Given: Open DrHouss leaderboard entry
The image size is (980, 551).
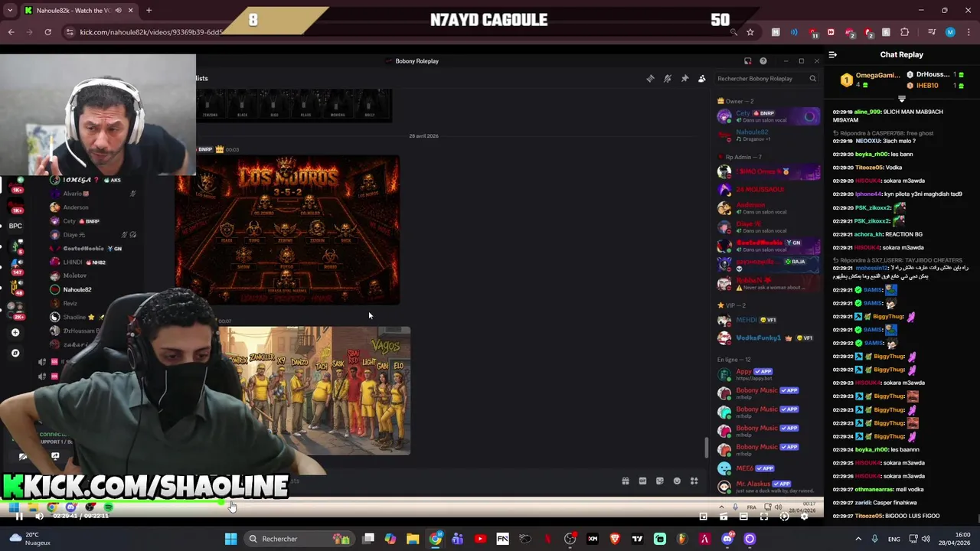Looking at the screenshot, I should [x=935, y=74].
